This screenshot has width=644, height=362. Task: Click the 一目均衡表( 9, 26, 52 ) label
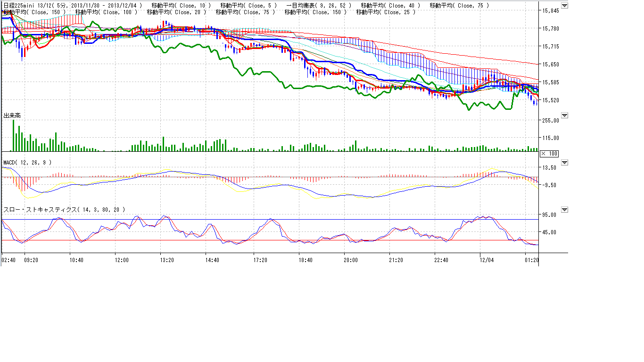[x=319, y=6]
